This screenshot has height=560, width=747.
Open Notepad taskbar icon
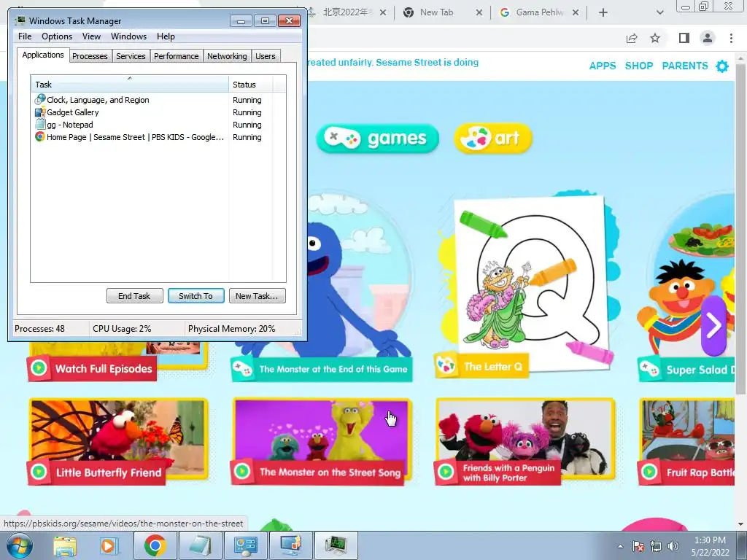click(x=200, y=545)
